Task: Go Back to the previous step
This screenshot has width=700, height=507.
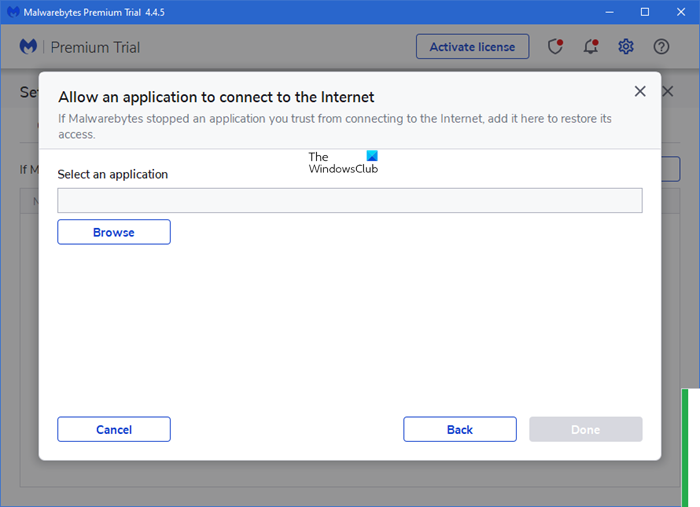Action: click(x=460, y=429)
